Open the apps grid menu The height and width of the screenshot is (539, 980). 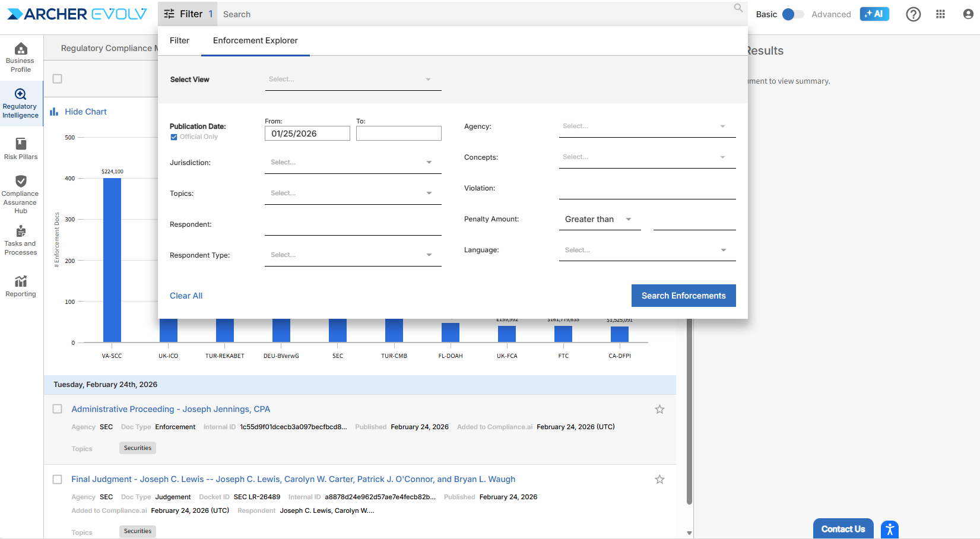940,14
